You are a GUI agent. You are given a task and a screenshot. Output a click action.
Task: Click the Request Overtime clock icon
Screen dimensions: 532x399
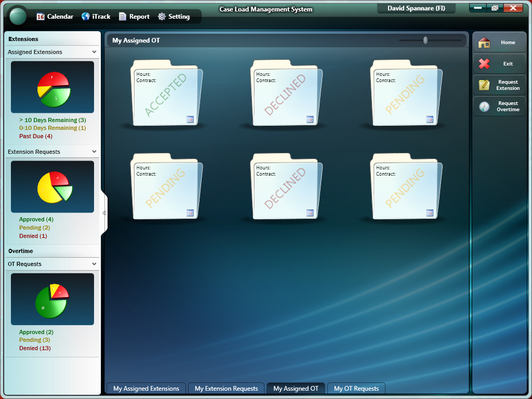click(484, 107)
